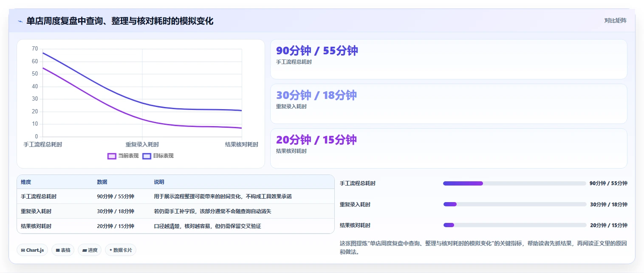Click the Chart.js tag chip

click(32, 250)
